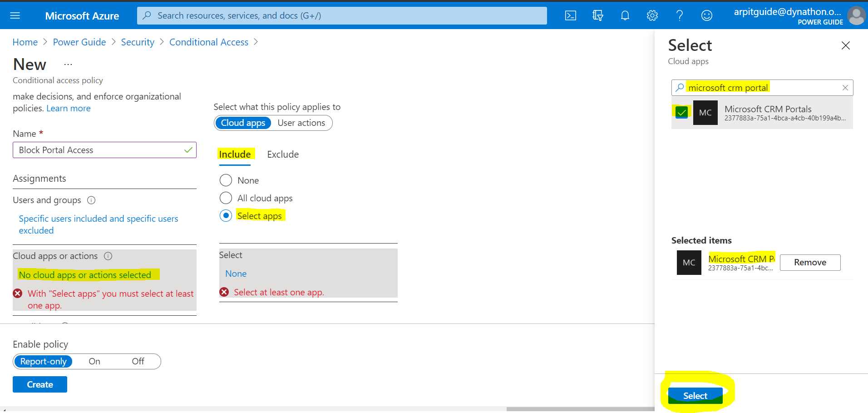
Task: Click the Select button in the Cloud apps pane
Action: (x=695, y=396)
